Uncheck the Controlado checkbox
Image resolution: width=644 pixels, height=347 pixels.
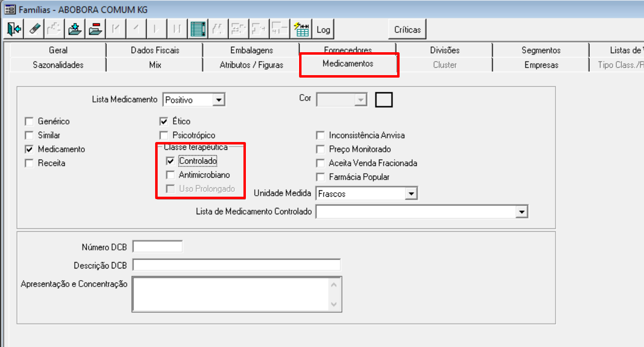170,161
